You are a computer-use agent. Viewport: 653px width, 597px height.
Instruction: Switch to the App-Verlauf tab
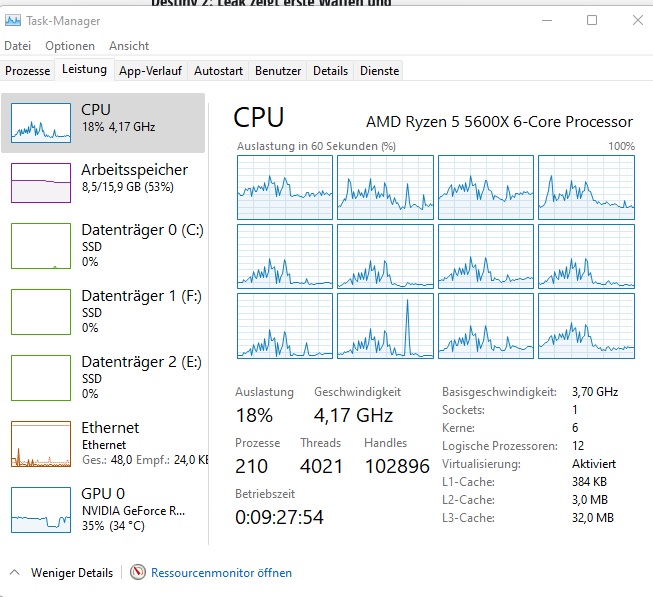click(x=150, y=71)
